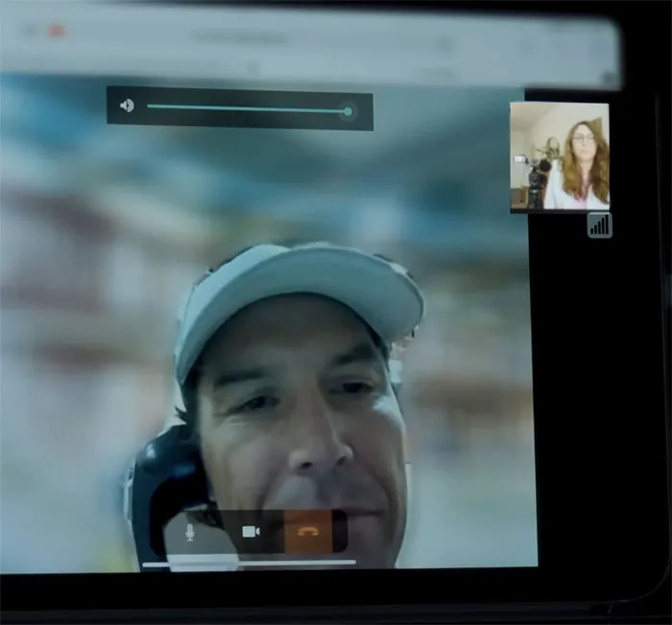Screen dimensions: 672x625
Task: Select the blurred window title text
Action: (x=239, y=38)
